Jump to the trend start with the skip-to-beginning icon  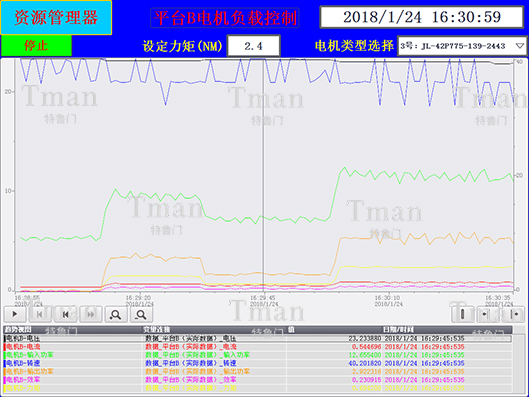click(x=40, y=314)
